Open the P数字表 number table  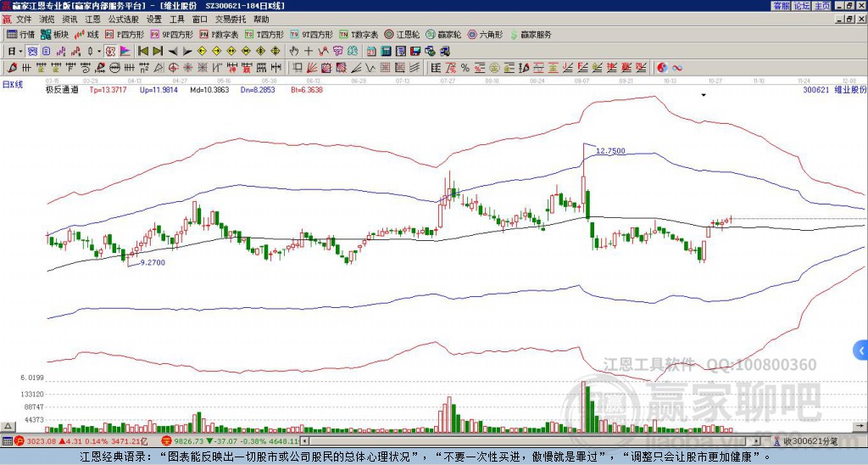tap(219, 34)
